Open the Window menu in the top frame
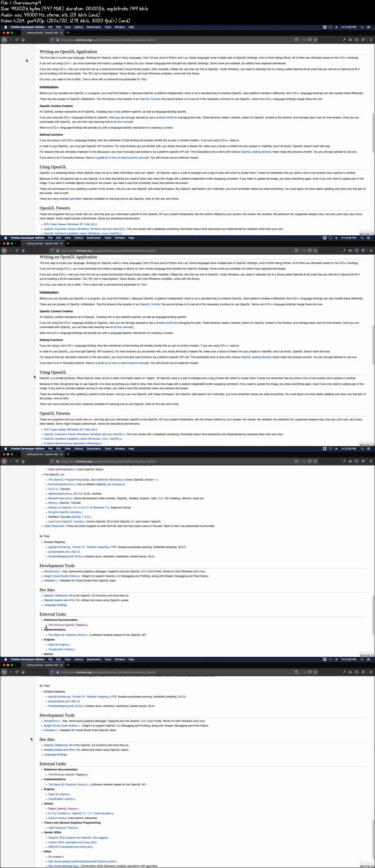Image resolution: width=375 pixels, height=868 pixels. click(x=120, y=27)
